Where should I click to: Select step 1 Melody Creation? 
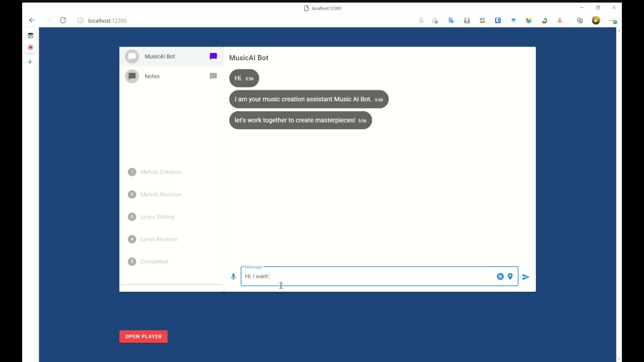pyautogui.click(x=154, y=172)
